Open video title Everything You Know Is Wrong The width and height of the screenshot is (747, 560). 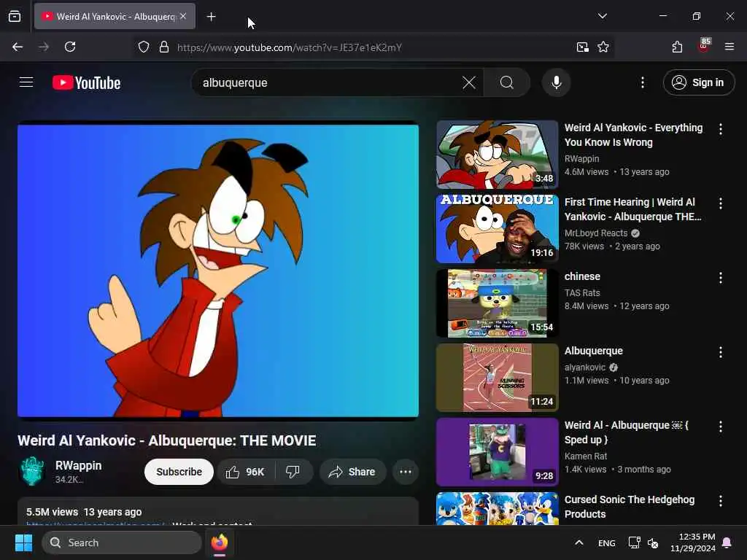[x=633, y=135]
